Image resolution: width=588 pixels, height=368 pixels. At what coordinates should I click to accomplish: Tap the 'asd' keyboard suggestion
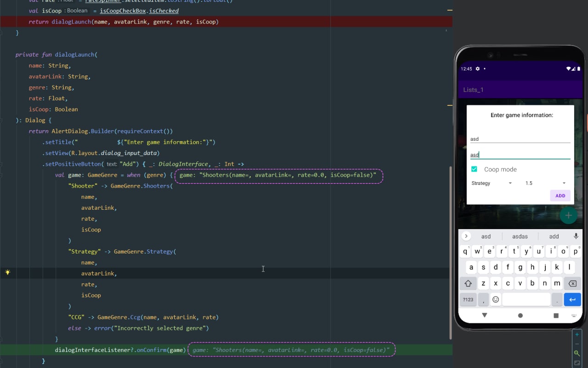[x=486, y=236]
